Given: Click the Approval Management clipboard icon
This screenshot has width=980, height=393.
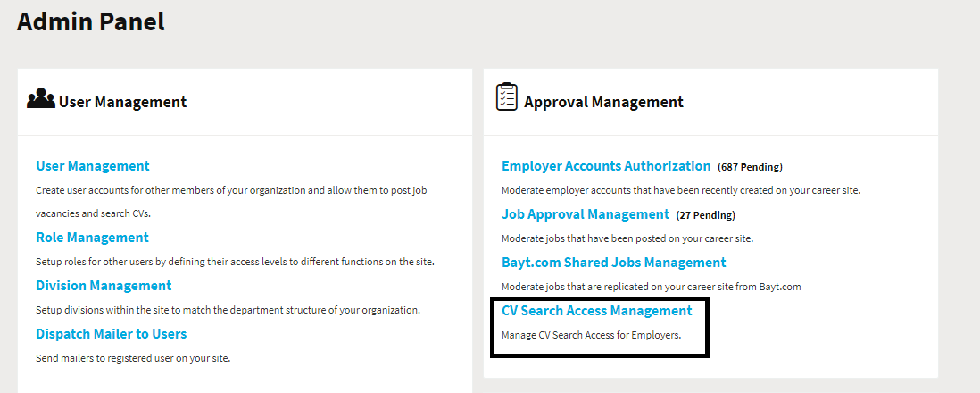Looking at the screenshot, I should pos(507,96).
